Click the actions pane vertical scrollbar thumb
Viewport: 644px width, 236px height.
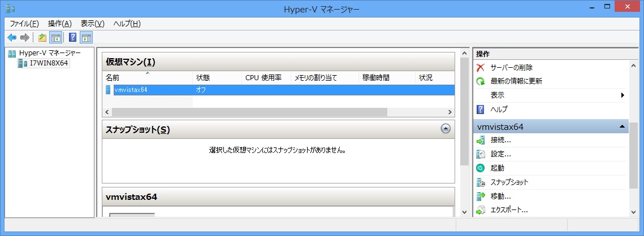click(634, 155)
